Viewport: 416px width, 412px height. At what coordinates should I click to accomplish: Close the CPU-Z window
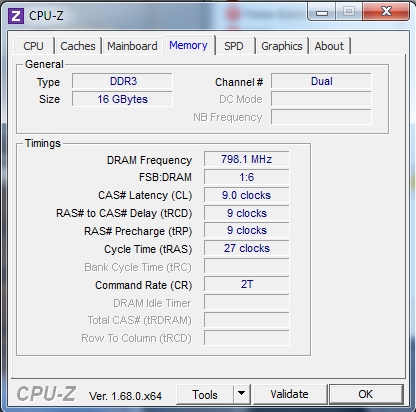click(386, 12)
